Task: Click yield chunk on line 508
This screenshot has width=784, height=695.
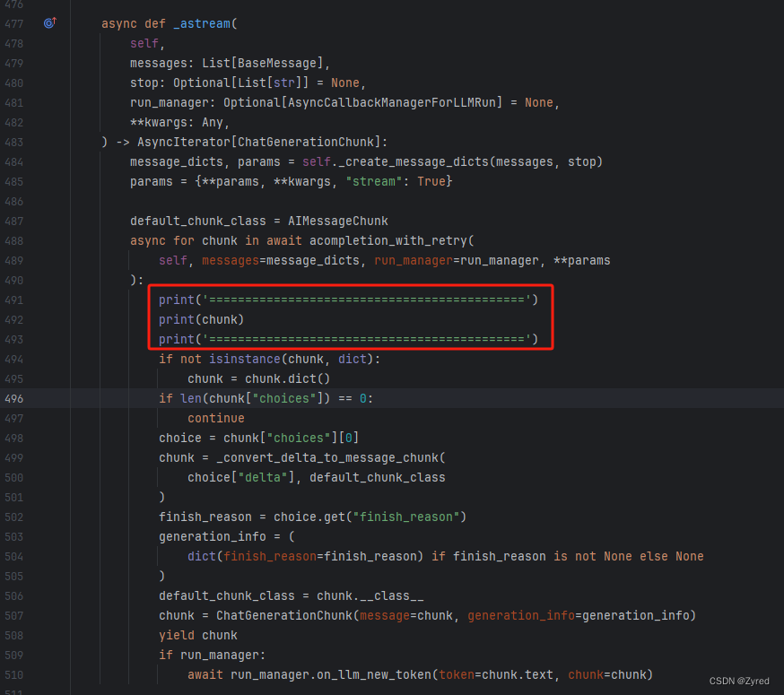Action: coord(198,636)
